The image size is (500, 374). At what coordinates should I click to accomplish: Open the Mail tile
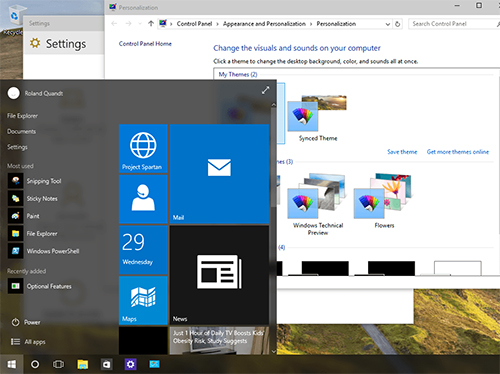tap(219, 174)
